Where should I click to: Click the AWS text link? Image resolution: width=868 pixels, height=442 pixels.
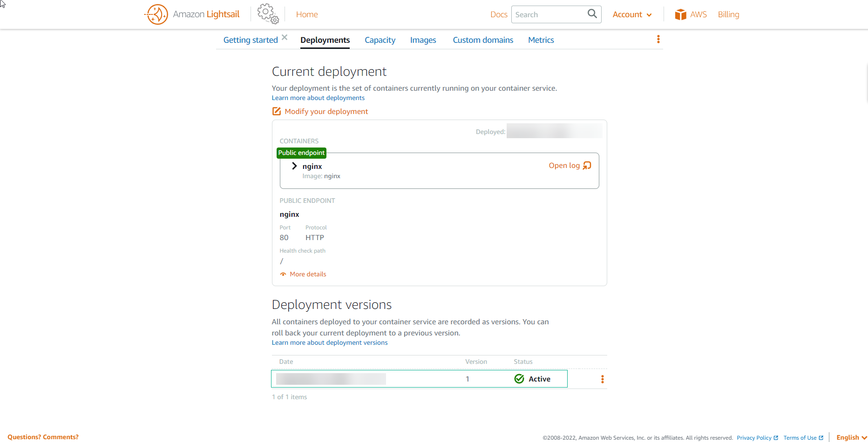(698, 14)
